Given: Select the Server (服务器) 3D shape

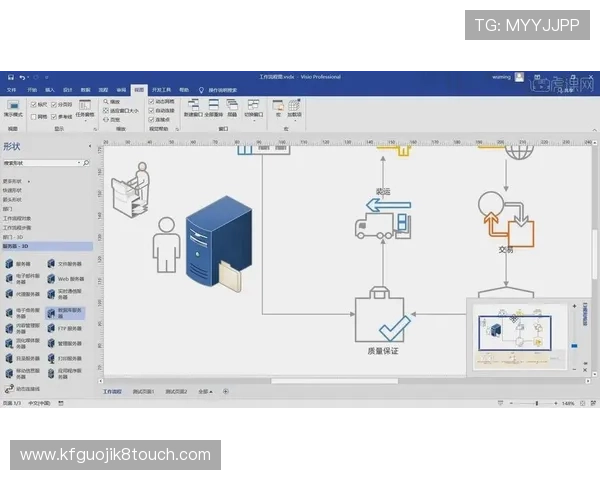Looking at the screenshot, I should (18, 264).
